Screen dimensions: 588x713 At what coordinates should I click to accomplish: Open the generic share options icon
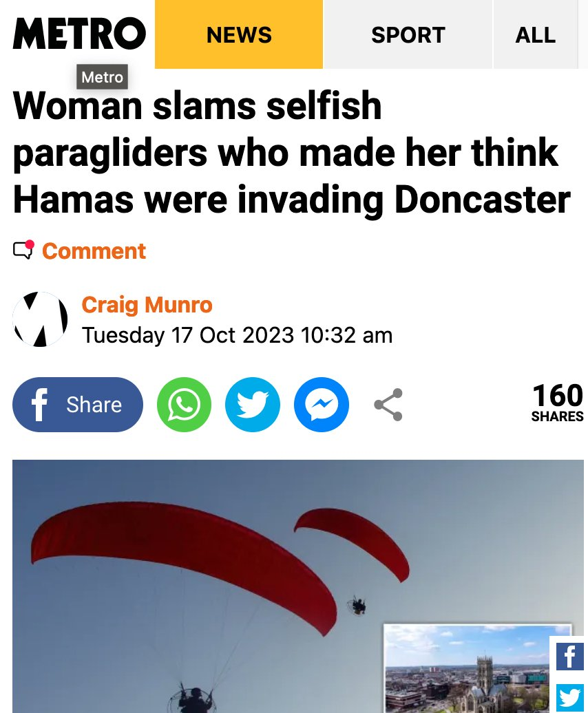point(388,405)
